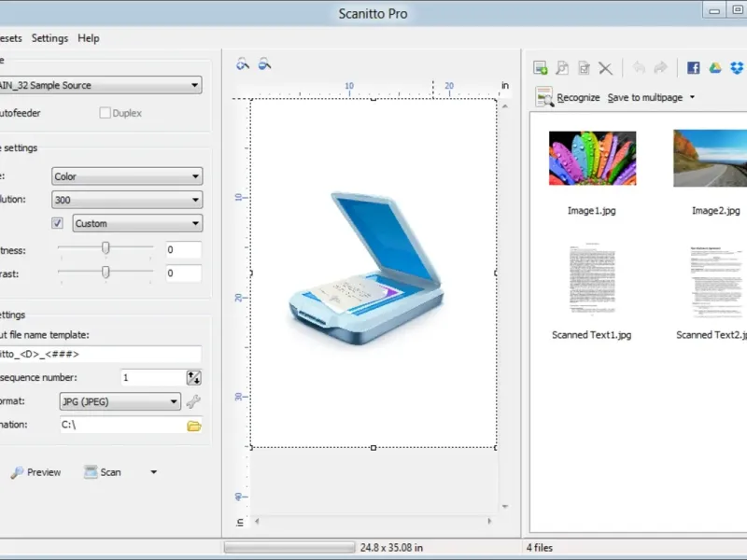747x560 pixels.
Task: Maximize the Scanitto Pro window
Action: [737, 10]
